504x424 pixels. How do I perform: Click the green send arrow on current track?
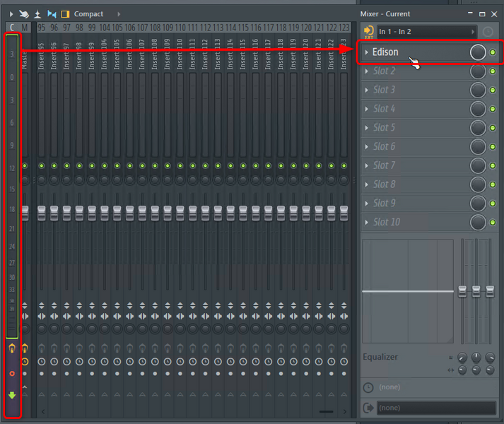tap(12, 395)
